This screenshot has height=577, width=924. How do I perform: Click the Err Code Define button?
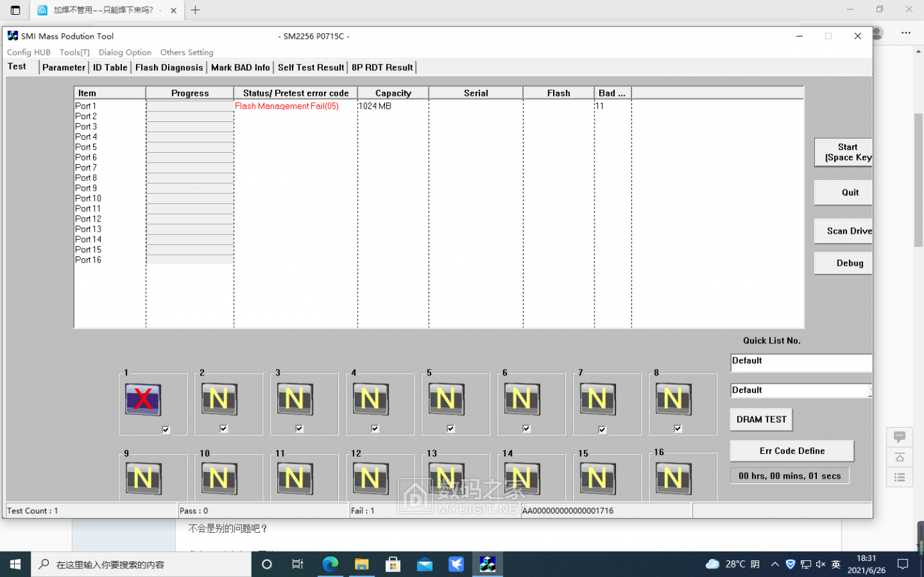pyautogui.click(x=792, y=451)
